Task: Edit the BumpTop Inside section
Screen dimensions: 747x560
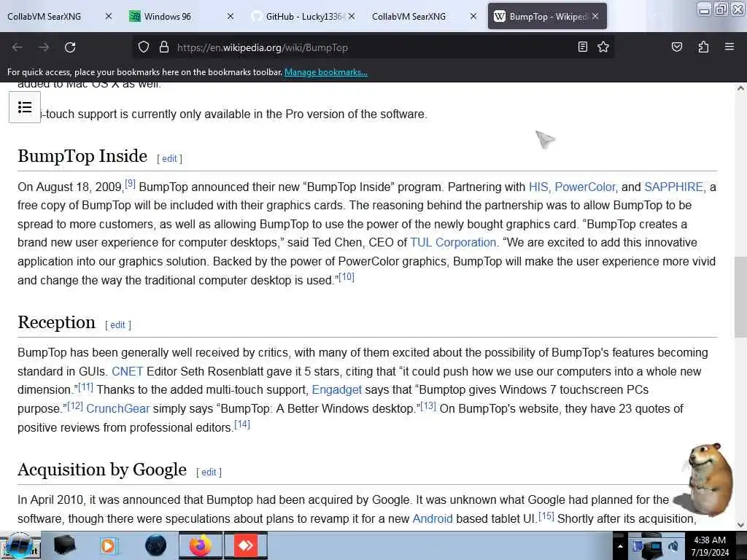Action: [169, 158]
